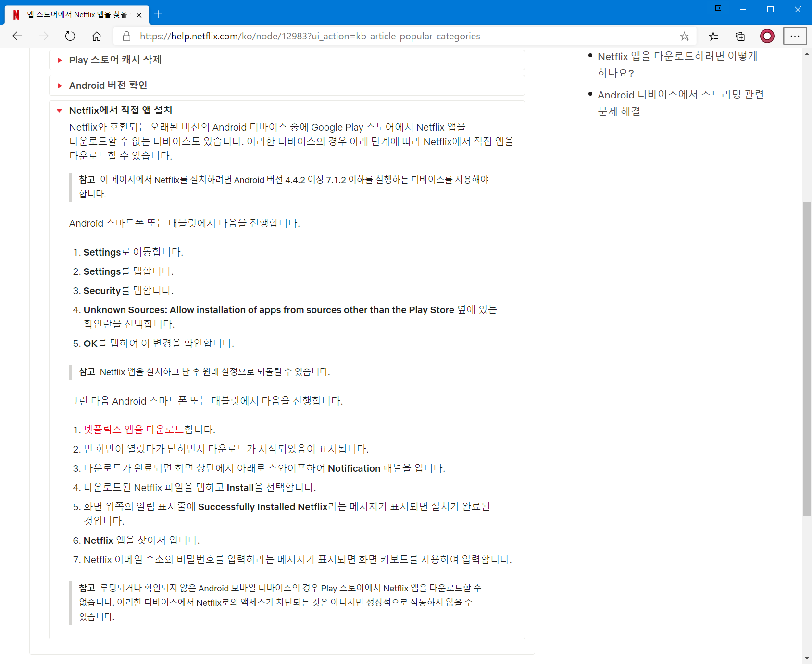The image size is (812, 664).
Task: Open the browser home page
Action: pos(97,36)
